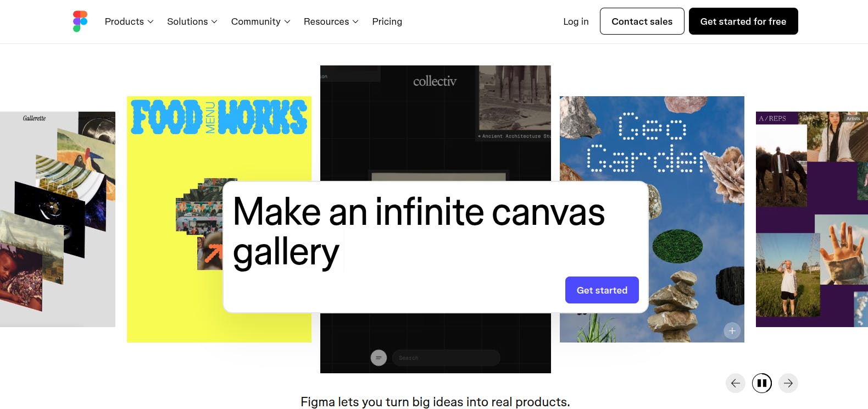The image size is (868, 409).
Task: Click the plus icon on Geo Garden card
Action: point(732,331)
